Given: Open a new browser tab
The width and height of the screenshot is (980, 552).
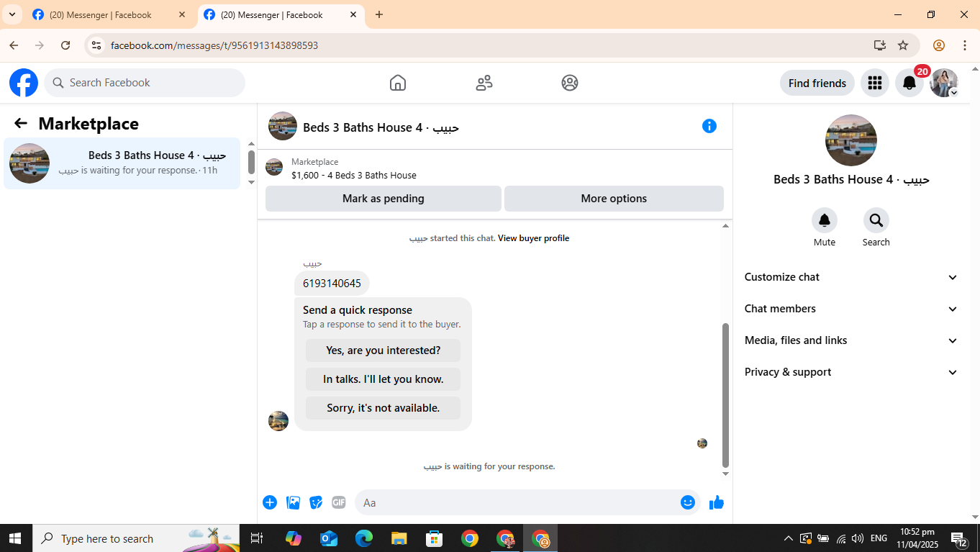Looking at the screenshot, I should click(379, 14).
